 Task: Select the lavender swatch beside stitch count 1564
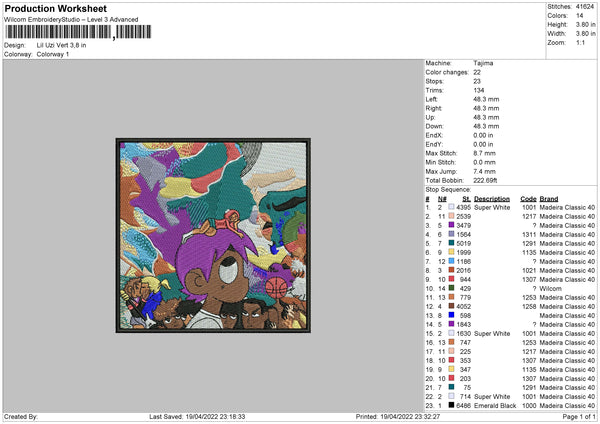452,235
